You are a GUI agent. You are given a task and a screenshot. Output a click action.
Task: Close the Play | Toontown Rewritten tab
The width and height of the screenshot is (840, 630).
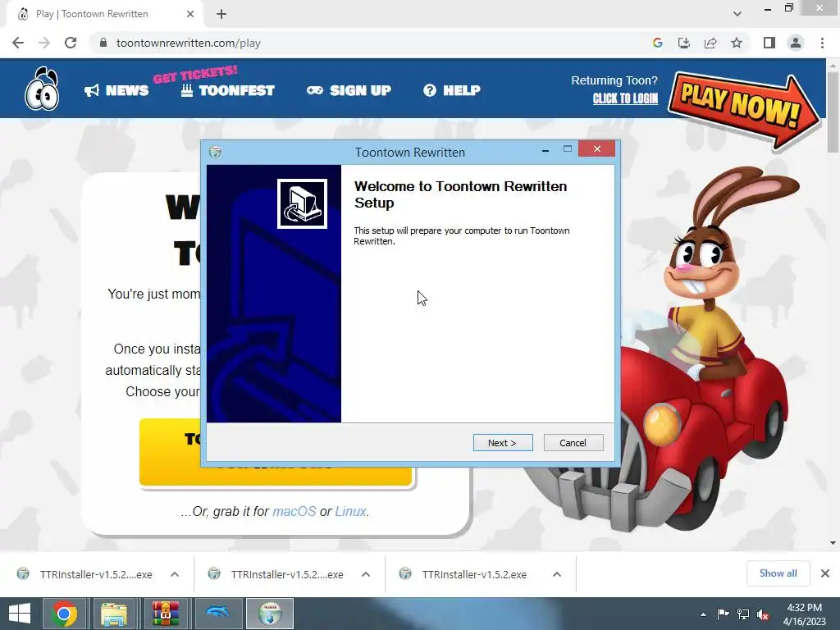coord(190,14)
